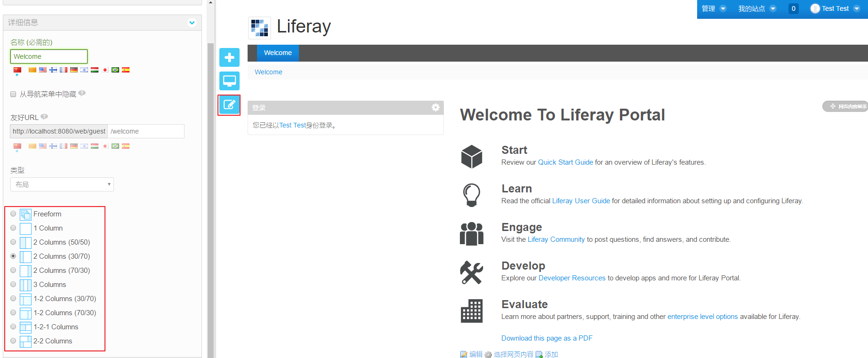Select the Chinese flag under the 名称 field
868x358 pixels.
pos(17,70)
